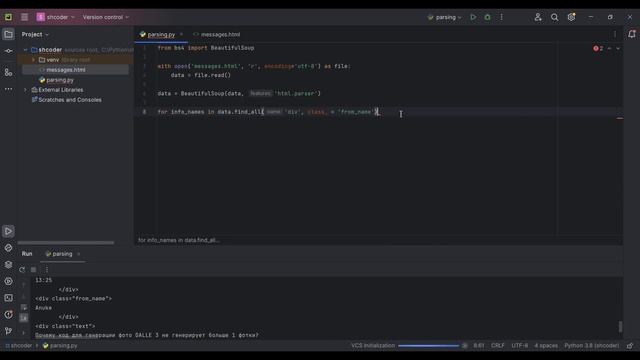
Task: Open Code With Me icon
Action: tap(538, 17)
